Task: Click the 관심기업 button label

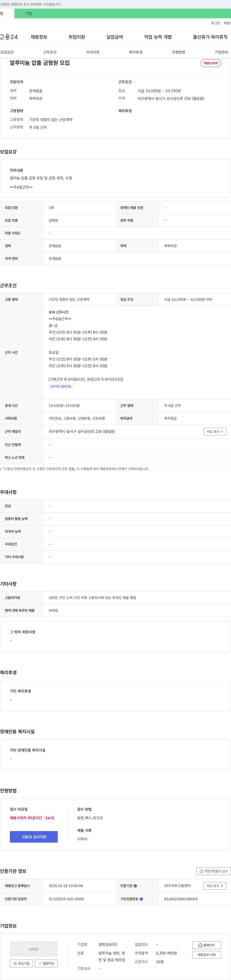Action: (24, 963)
